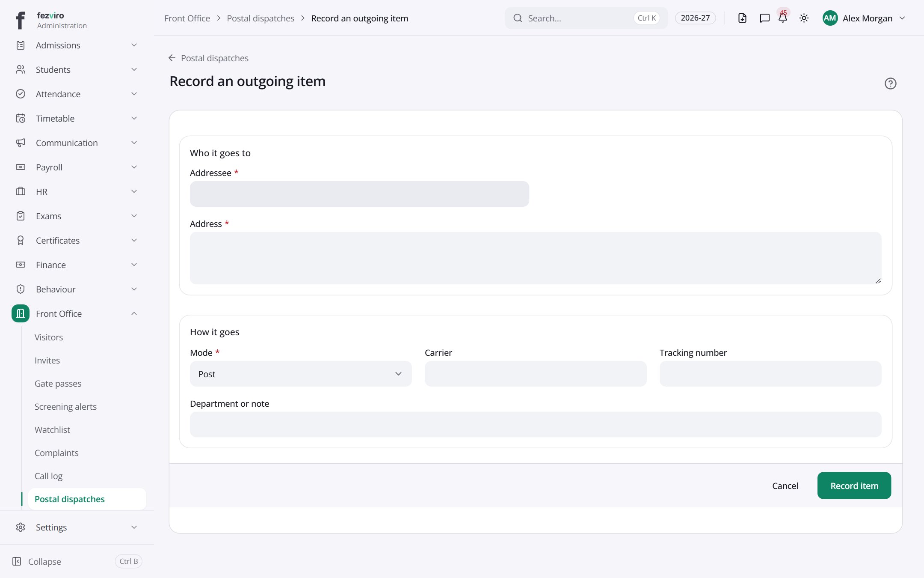This screenshot has width=924, height=578.
Task: Click the Addressee input field
Action: point(359,194)
